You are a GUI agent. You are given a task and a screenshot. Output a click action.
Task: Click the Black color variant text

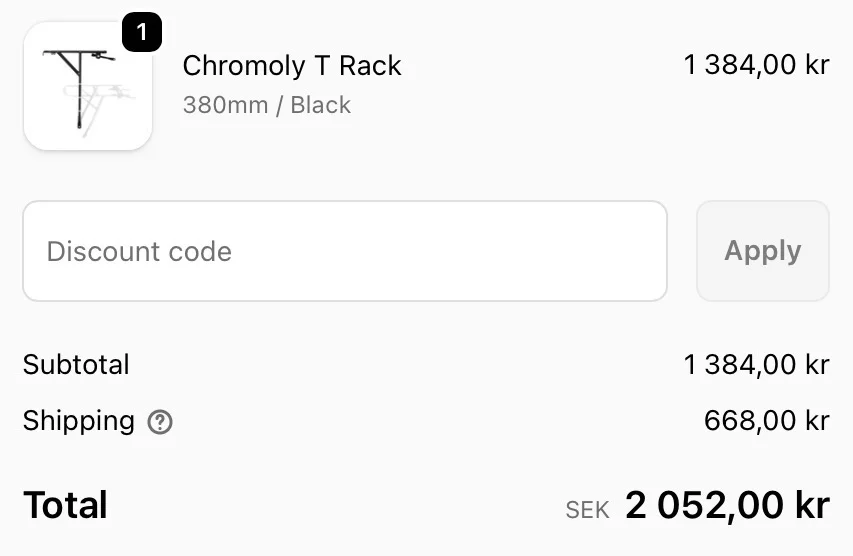point(320,105)
